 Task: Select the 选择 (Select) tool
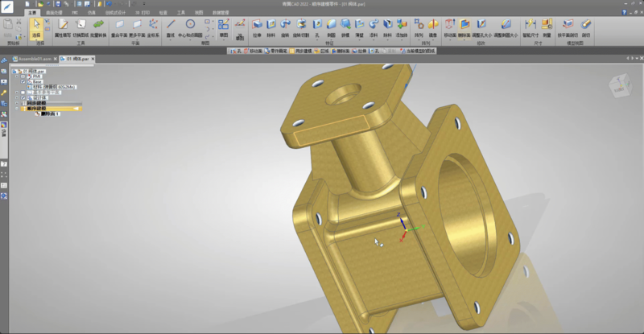(x=35, y=28)
